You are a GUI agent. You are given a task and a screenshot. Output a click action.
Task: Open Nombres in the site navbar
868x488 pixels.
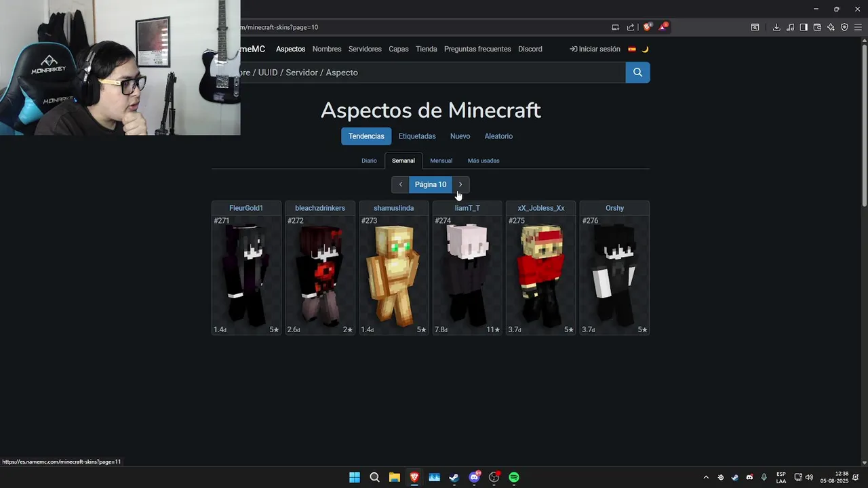[x=327, y=49]
